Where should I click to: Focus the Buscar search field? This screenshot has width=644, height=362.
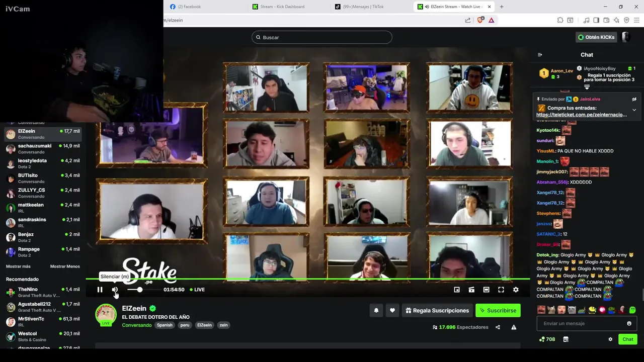[x=322, y=37]
